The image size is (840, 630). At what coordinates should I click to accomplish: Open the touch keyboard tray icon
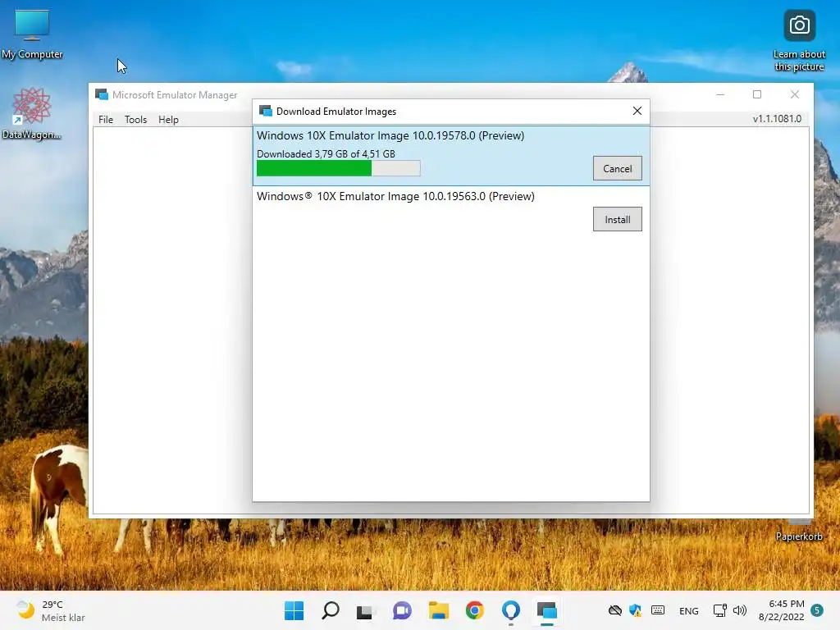click(658, 610)
